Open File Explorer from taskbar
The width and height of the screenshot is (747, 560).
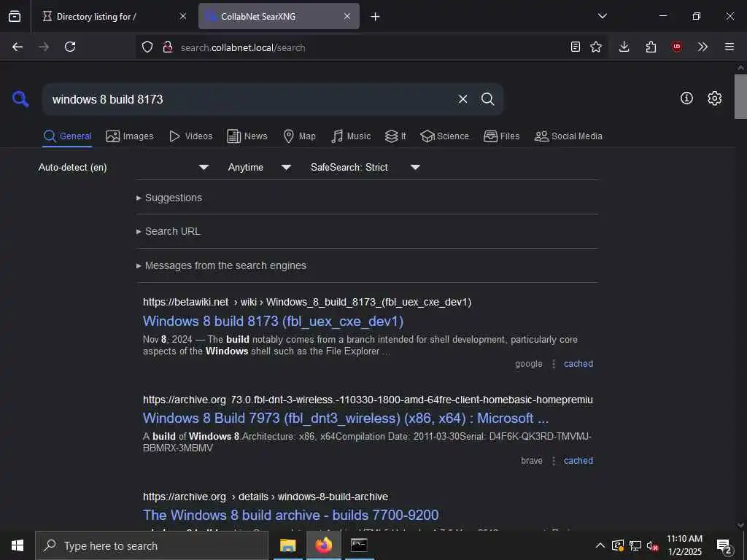click(x=287, y=545)
